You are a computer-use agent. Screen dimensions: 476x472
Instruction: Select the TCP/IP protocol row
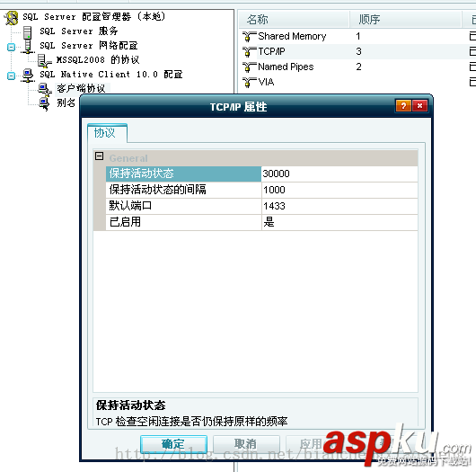pos(271,51)
